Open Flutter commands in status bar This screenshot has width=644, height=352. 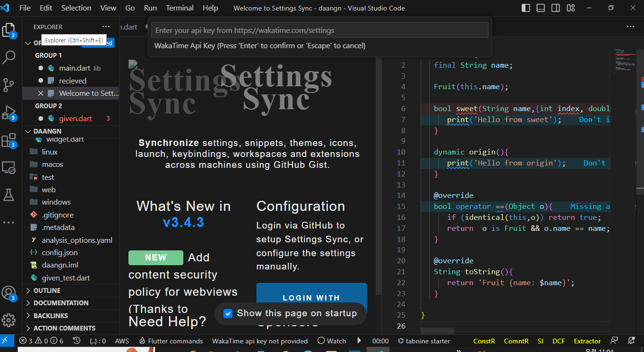pos(171,341)
